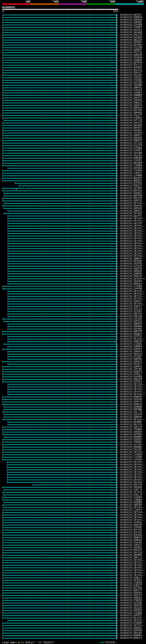Select hit UniRef100_C1MQM4
Screen dimensions: 146x644
pos(131,165)
